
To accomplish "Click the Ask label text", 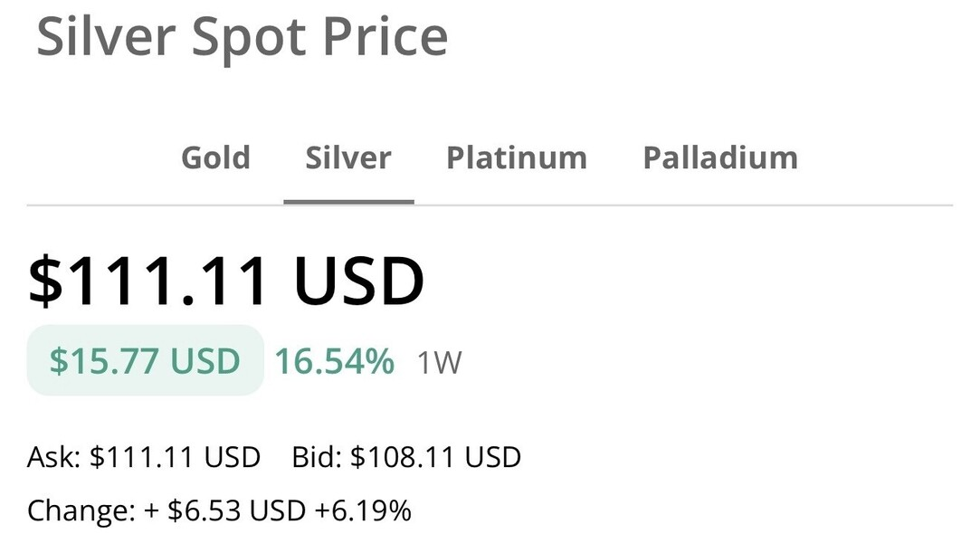I will 54,457.
